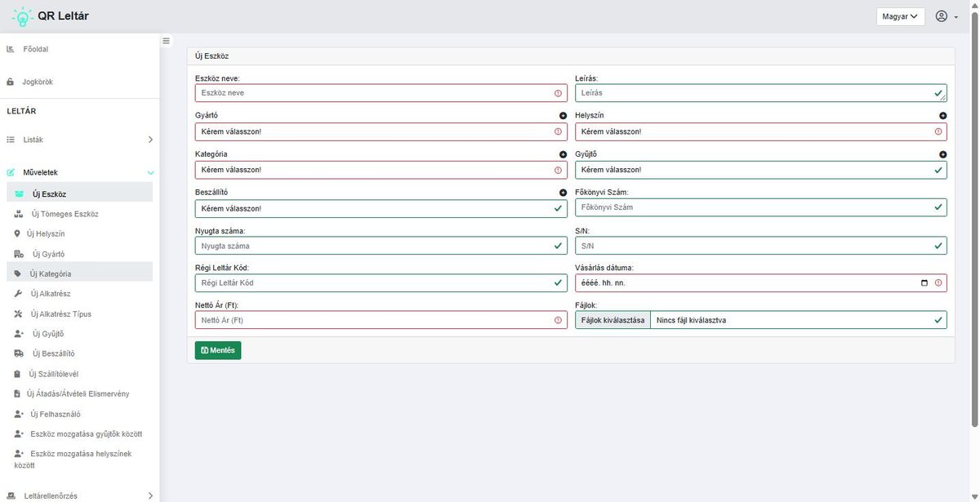Screen dimensions: 980x502
Task: Click the Új Helyszín map pin icon
Action: tap(17, 233)
